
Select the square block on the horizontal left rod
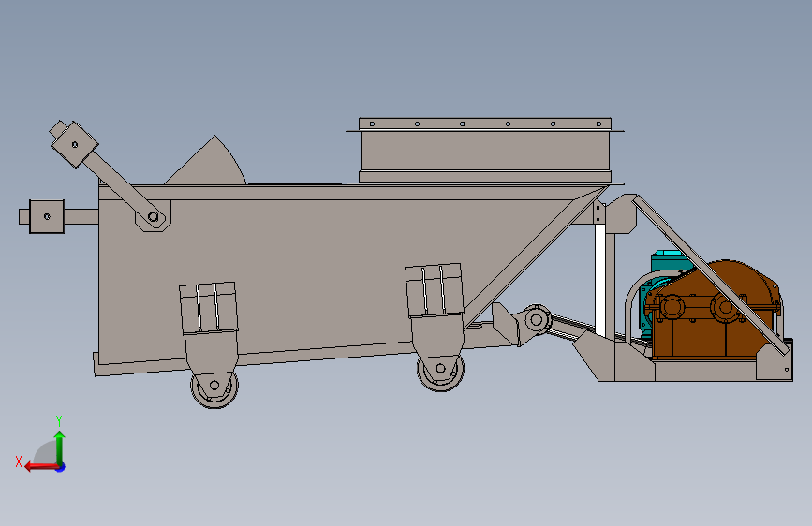[47, 216]
